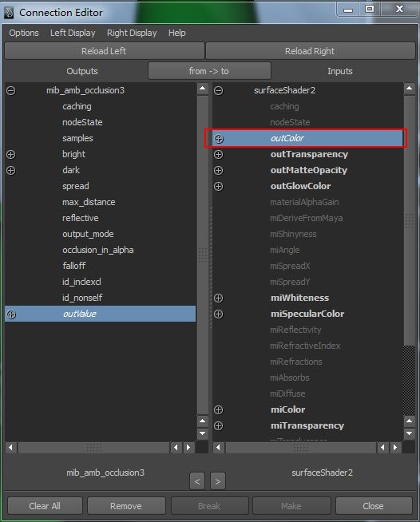This screenshot has height=522, width=420.
Task: Click the Maya icon in the title bar
Action: 9,13
